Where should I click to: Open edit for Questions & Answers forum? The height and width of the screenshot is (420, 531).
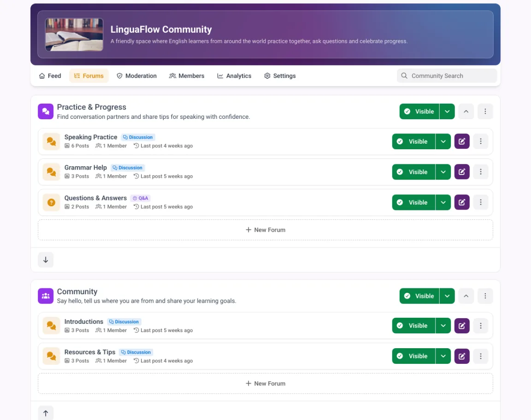click(x=461, y=202)
